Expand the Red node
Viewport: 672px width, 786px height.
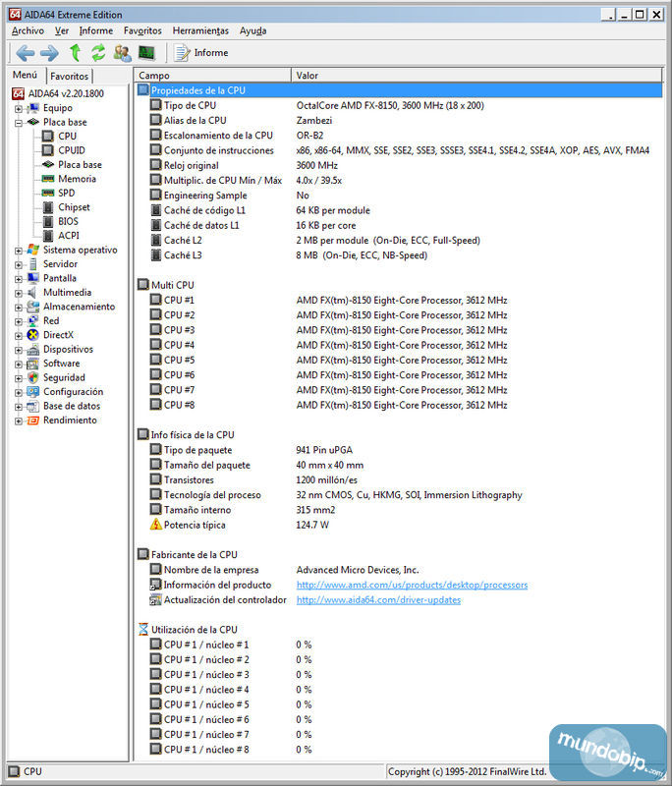click(19, 322)
